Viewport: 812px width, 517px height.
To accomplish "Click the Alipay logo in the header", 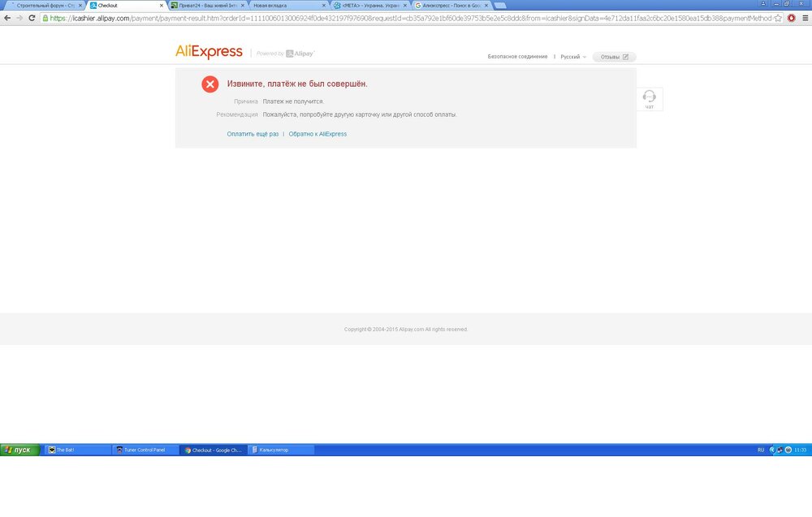I will pos(300,54).
